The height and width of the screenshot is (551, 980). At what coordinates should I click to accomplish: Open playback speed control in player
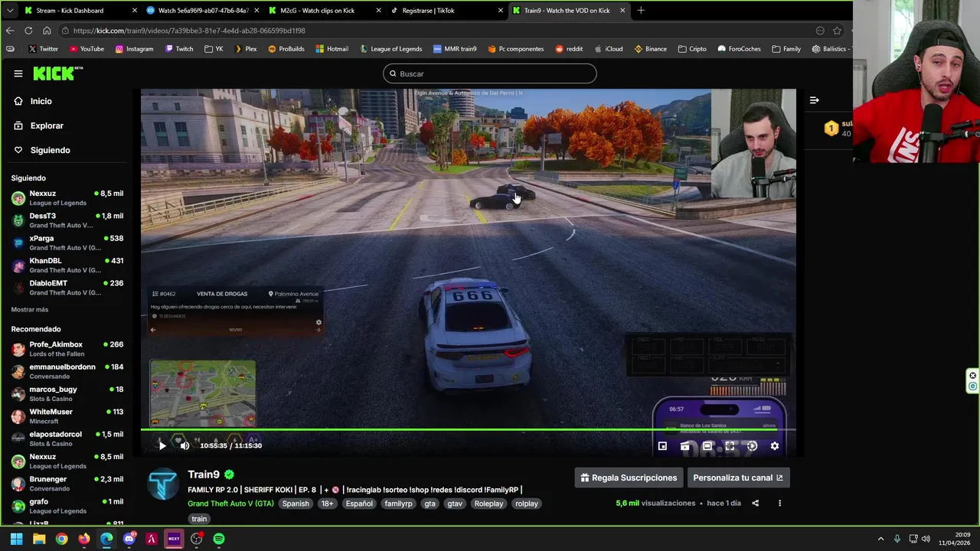(752, 446)
